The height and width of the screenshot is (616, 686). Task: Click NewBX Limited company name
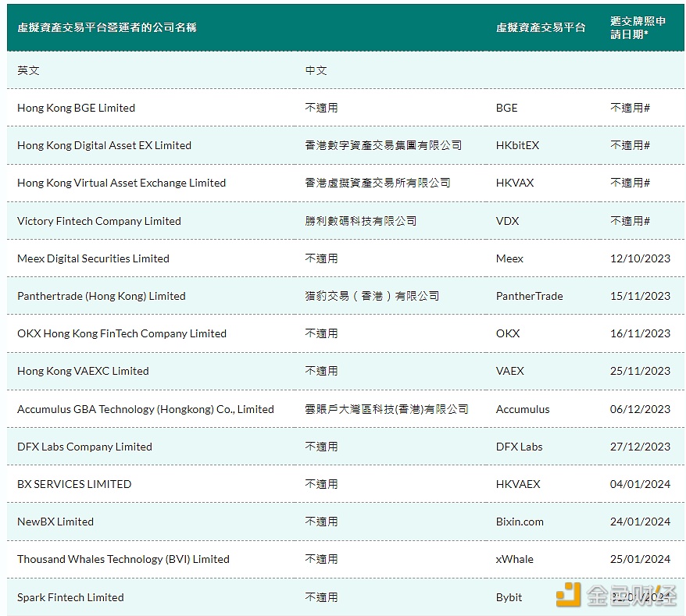(55, 522)
